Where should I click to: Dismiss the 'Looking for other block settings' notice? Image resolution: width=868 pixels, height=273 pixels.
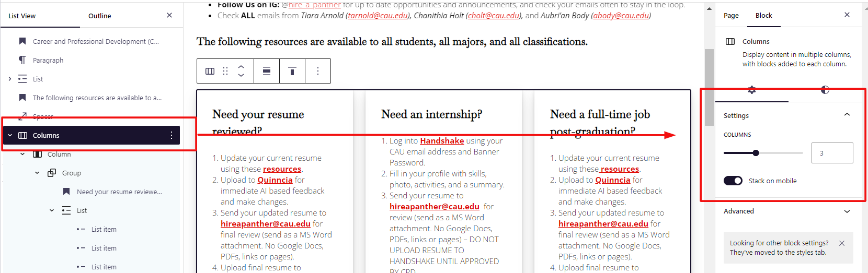(x=842, y=243)
